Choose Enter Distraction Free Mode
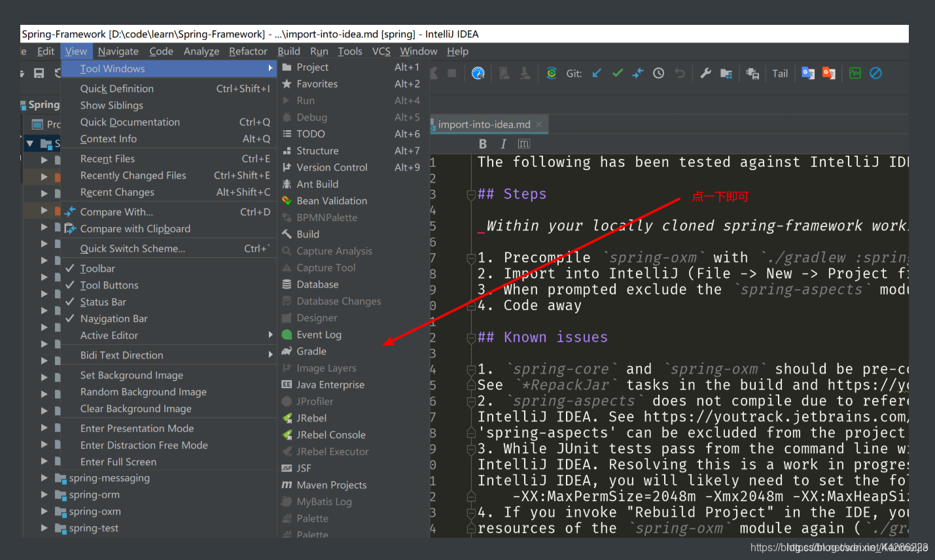The height and width of the screenshot is (560, 935). pyautogui.click(x=169, y=446)
